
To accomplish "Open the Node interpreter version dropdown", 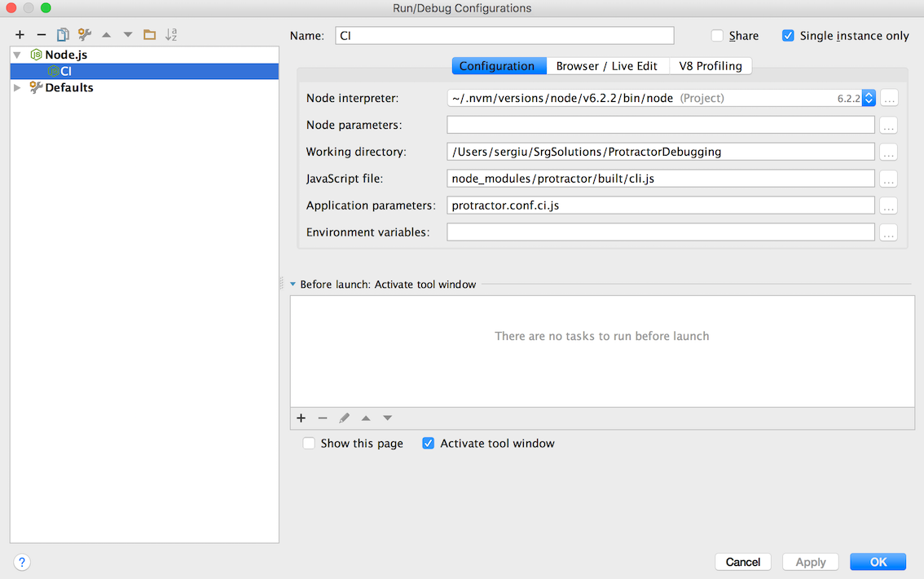I will click(x=868, y=98).
